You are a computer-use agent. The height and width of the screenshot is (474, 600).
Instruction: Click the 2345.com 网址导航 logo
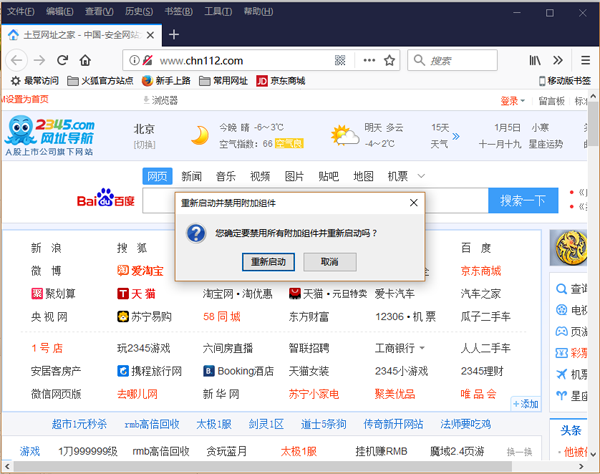50,135
